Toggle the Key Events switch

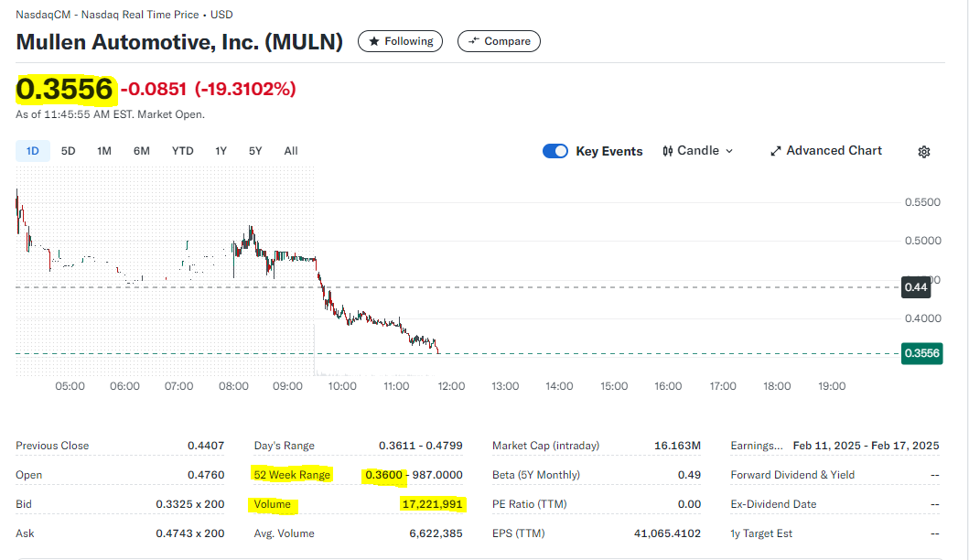(554, 151)
